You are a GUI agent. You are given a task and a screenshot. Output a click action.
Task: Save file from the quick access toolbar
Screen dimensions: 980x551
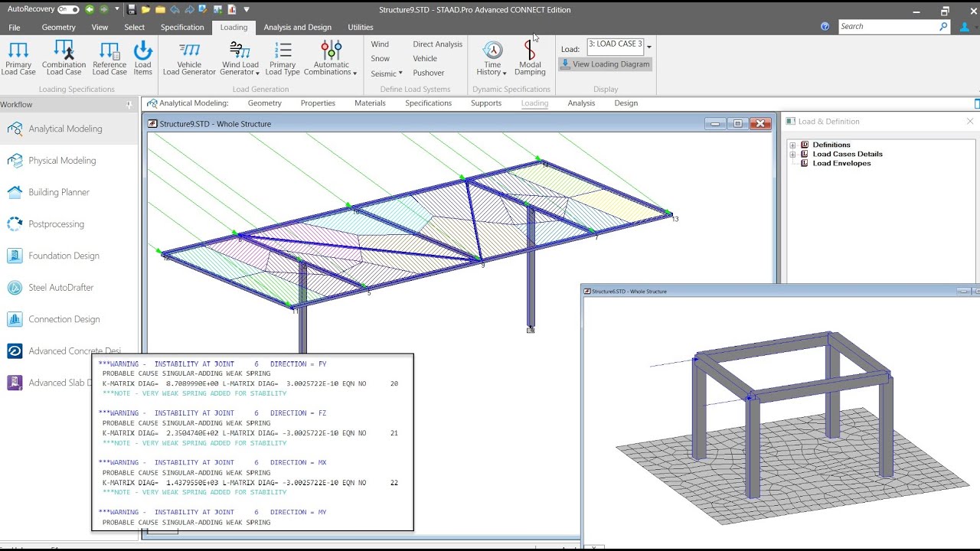(132, 9)
